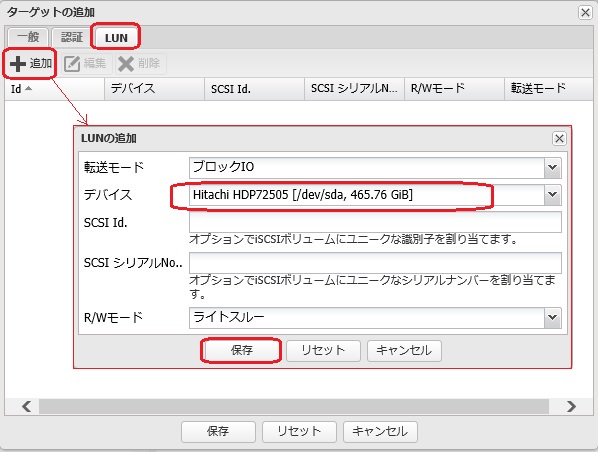598x452 pixels.
Task: Switch to the 認証 tab
Action: click(x=72, y=37)
